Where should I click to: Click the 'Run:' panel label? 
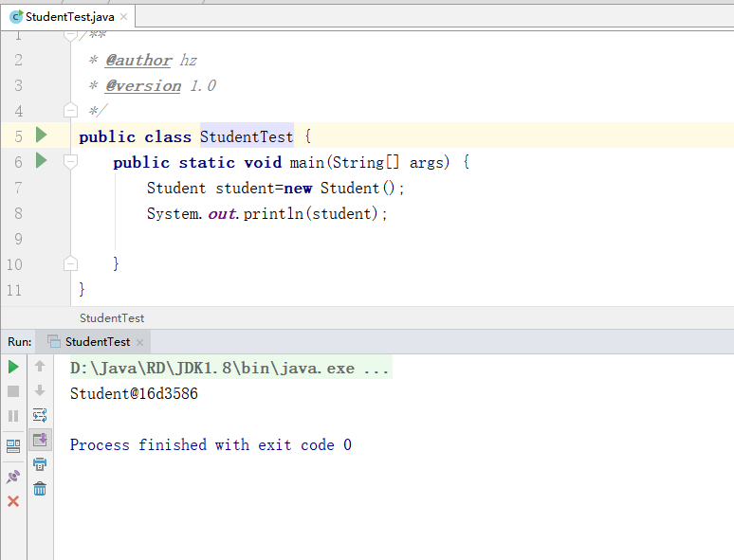click(x=20, y=342)
